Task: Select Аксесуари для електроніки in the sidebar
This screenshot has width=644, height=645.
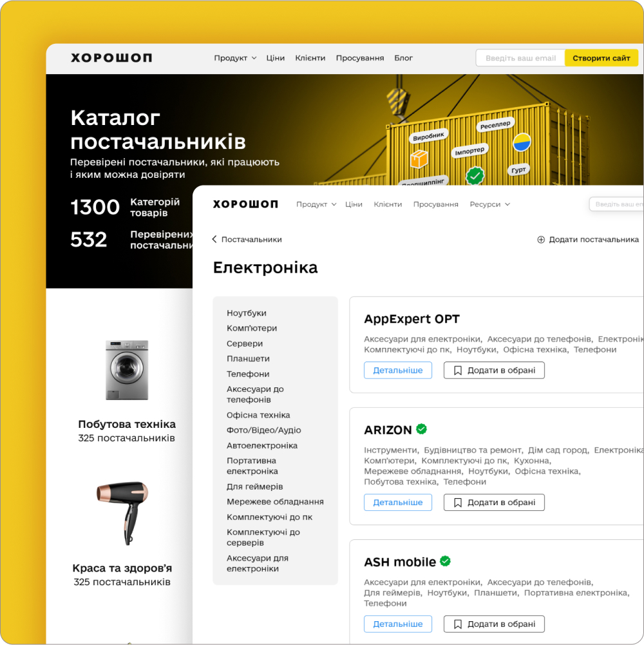Action: pyautogui.click(x=258, y=563)
